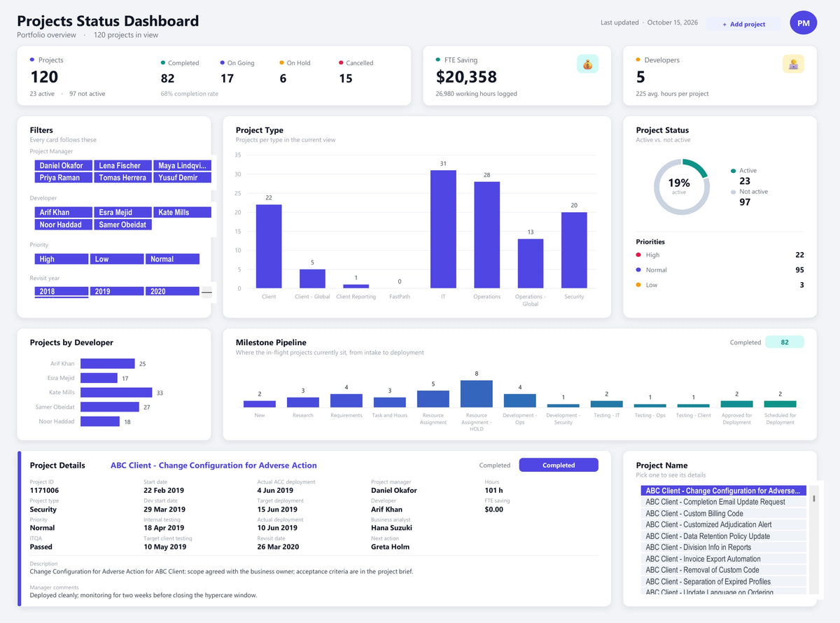Click Resource Assignment - HOLD milestone bar
The image size is (840, 623).
(477, 393)
